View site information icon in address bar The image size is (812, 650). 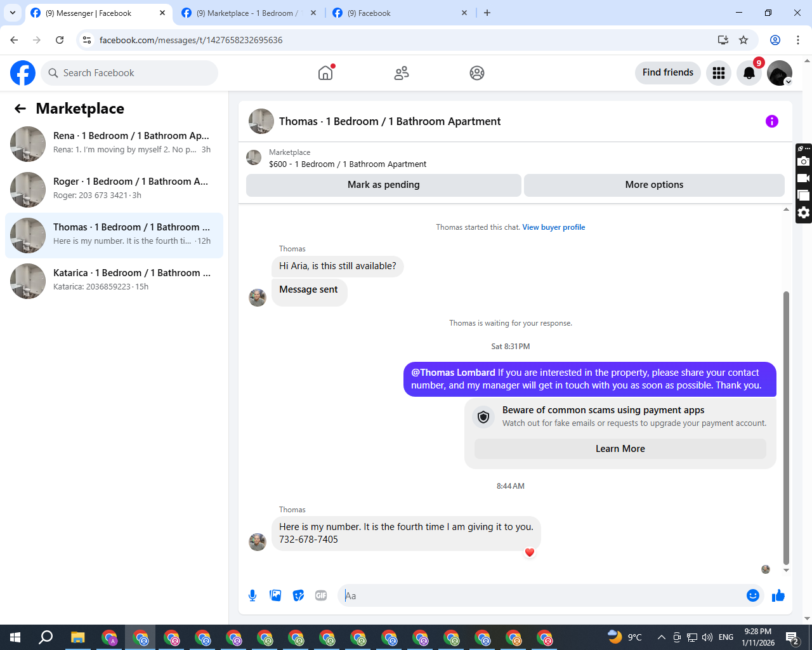click(x=87, y=40)
